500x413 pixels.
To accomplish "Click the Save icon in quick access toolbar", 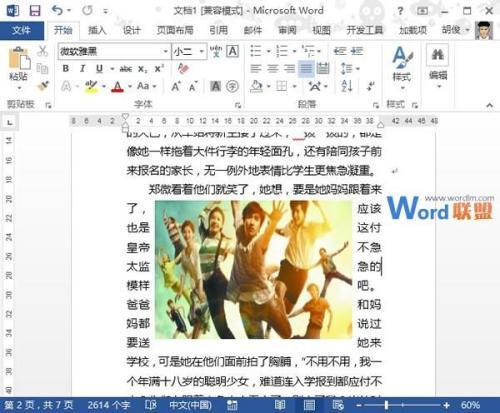I will pos(34,11).
